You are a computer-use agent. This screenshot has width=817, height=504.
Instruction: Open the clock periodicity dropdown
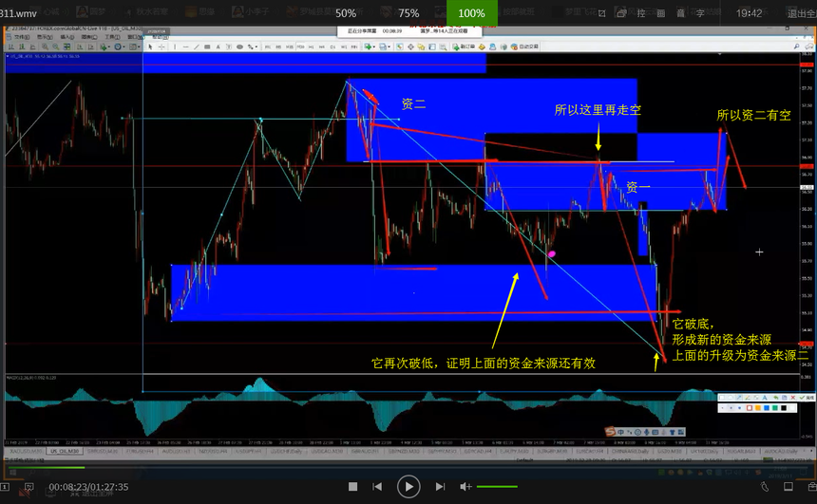click(x=120, y=47)
